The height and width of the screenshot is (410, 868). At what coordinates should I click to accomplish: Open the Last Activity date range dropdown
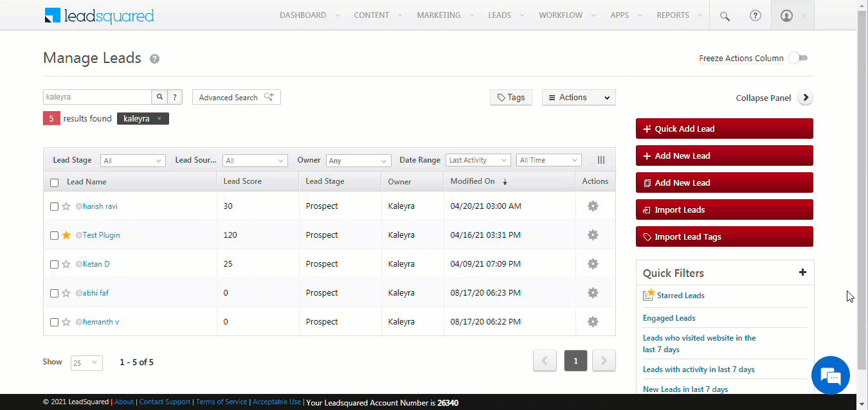click(478, 161)
